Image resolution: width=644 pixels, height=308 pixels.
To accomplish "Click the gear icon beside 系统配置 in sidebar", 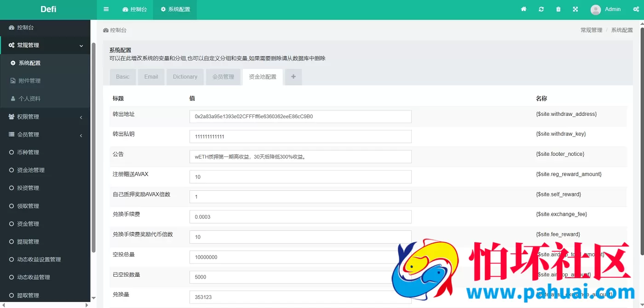I will pos(13,63).
